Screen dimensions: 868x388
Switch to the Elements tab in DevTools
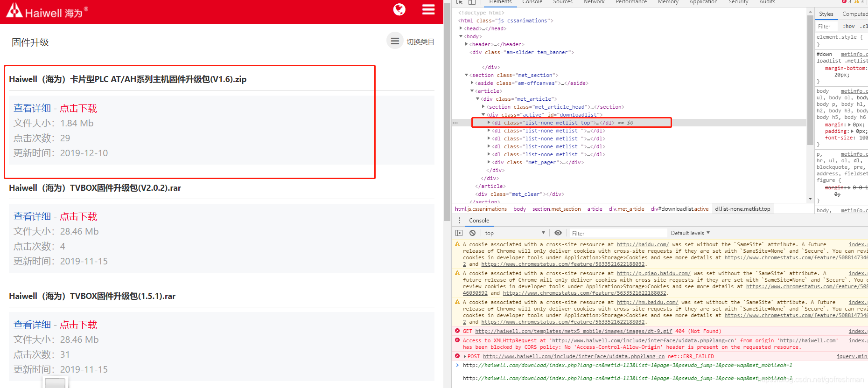(500, 2)
